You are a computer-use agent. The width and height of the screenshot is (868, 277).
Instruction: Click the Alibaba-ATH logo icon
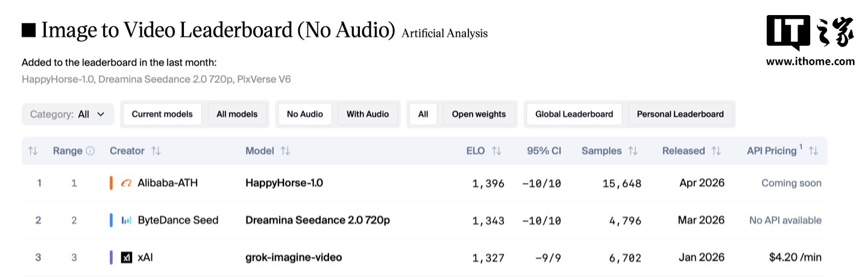(126, 183)
